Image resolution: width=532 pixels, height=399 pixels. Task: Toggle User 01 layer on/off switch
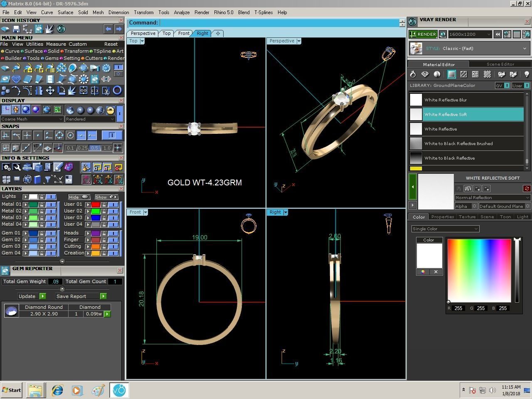[113, 204]
